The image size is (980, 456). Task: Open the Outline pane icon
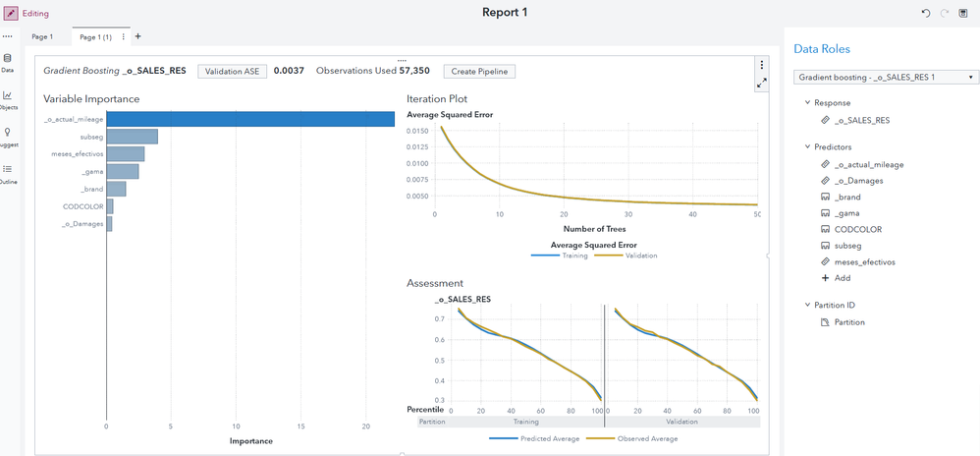(x=8, y=172)
